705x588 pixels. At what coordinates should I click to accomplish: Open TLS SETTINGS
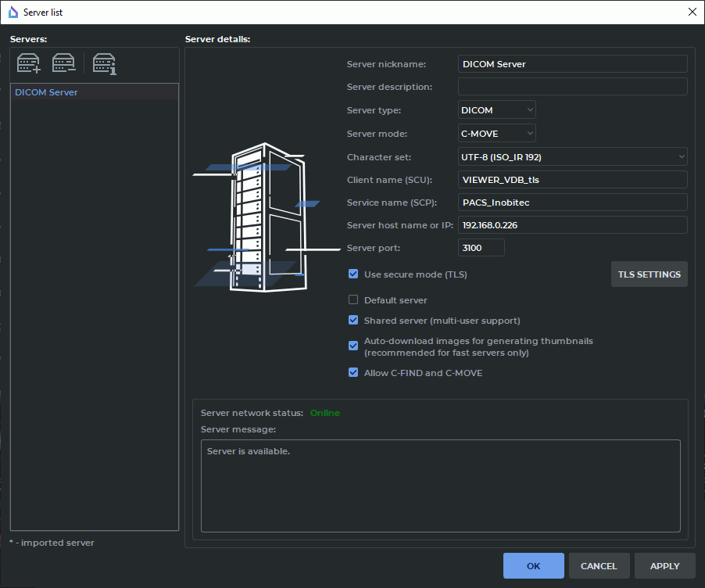649,274
